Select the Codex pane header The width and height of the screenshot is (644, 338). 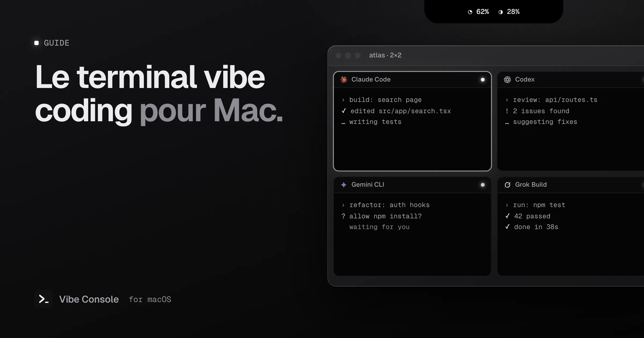coord(571,80)
